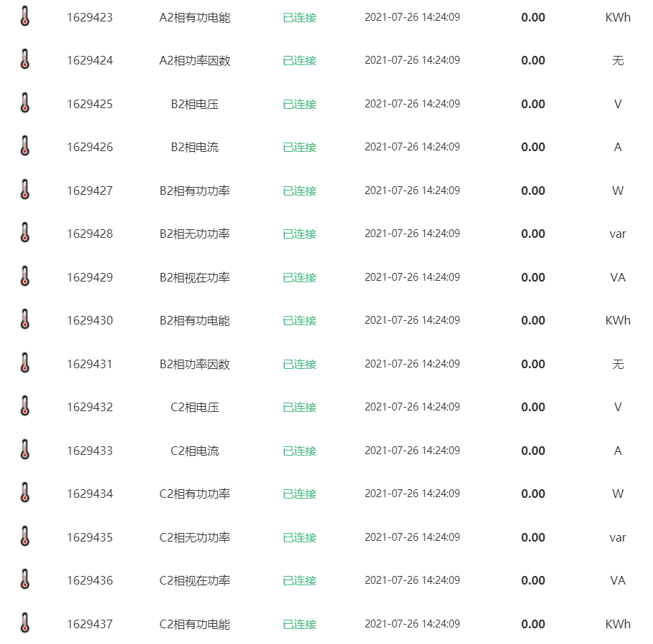Click thermometer icon beside C2相有功电能
653x644 pixels.
point(25,624)
